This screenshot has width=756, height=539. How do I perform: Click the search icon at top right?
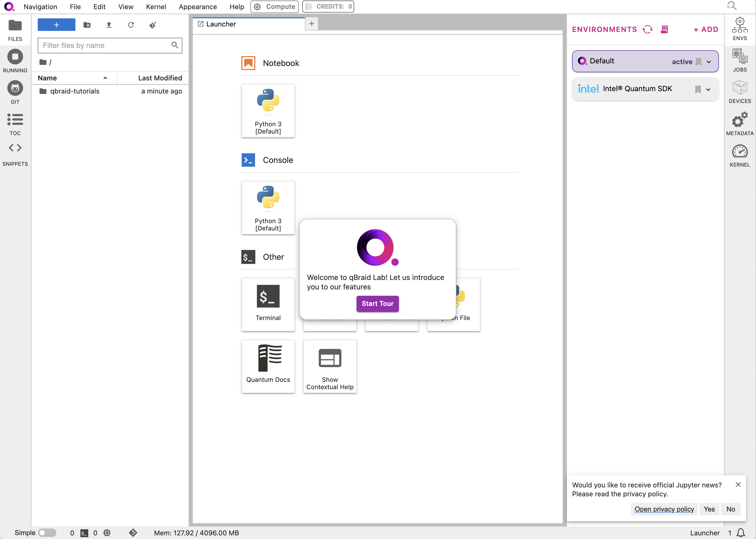[731, 6]
